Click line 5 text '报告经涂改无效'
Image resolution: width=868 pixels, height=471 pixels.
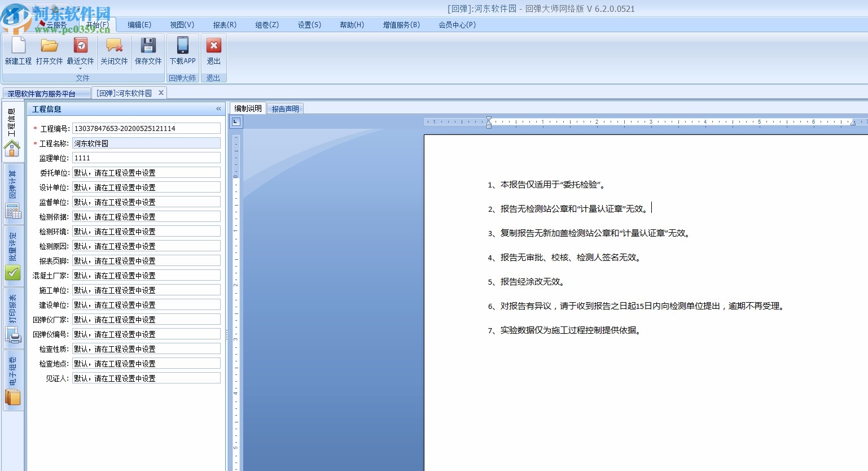pos(533,282)
